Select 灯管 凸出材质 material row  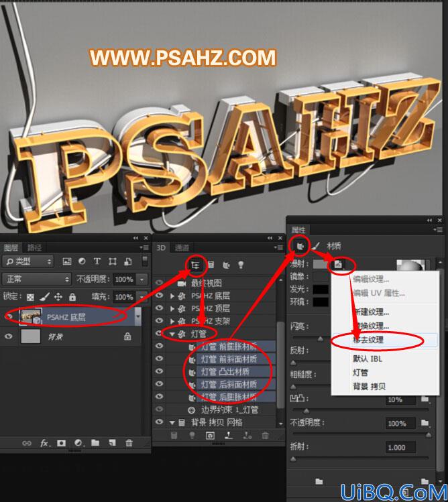point(235,371)
